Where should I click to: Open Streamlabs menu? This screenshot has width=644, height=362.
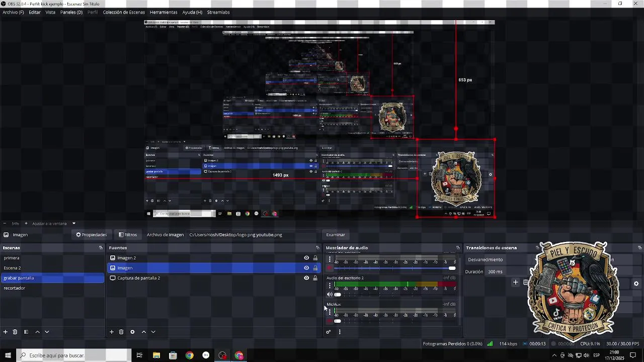click(x=218, y=12)
